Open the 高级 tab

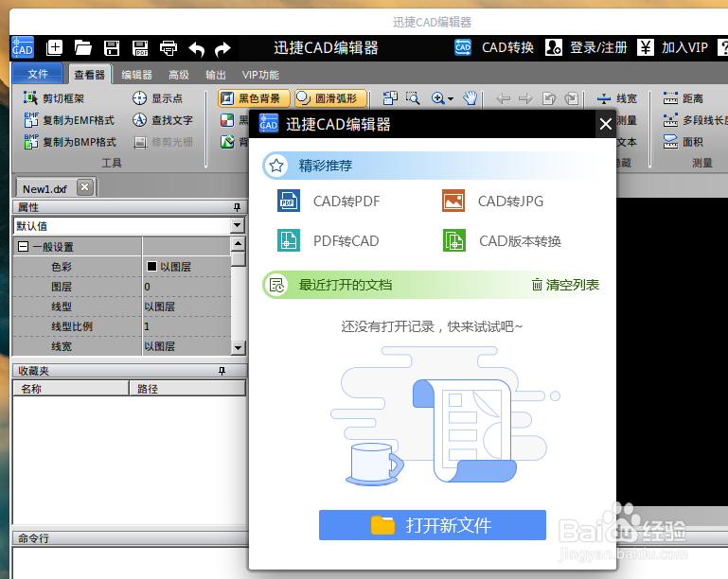pyautogui.click(x=179, y=75)
